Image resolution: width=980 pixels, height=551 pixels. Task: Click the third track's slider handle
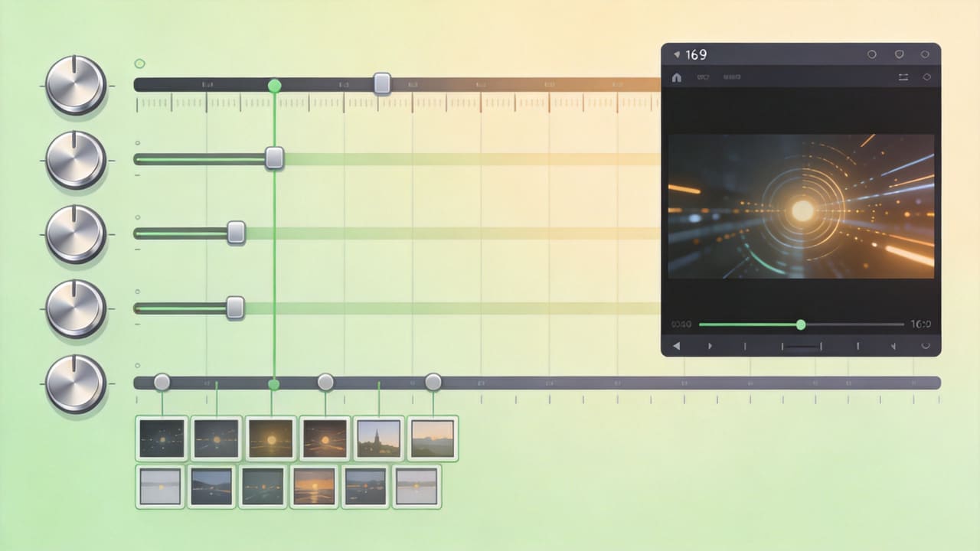pyautogui.click(x=236, y=232)
